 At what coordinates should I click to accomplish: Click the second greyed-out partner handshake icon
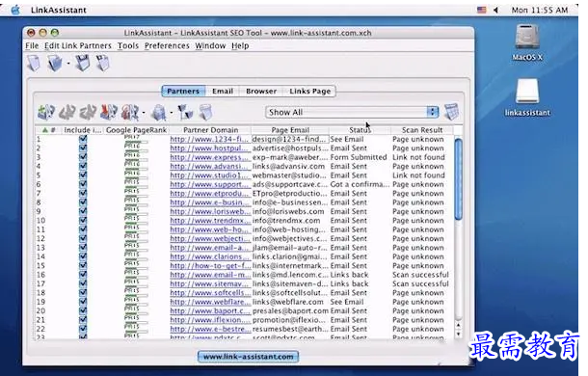click(x=88, y=112)
